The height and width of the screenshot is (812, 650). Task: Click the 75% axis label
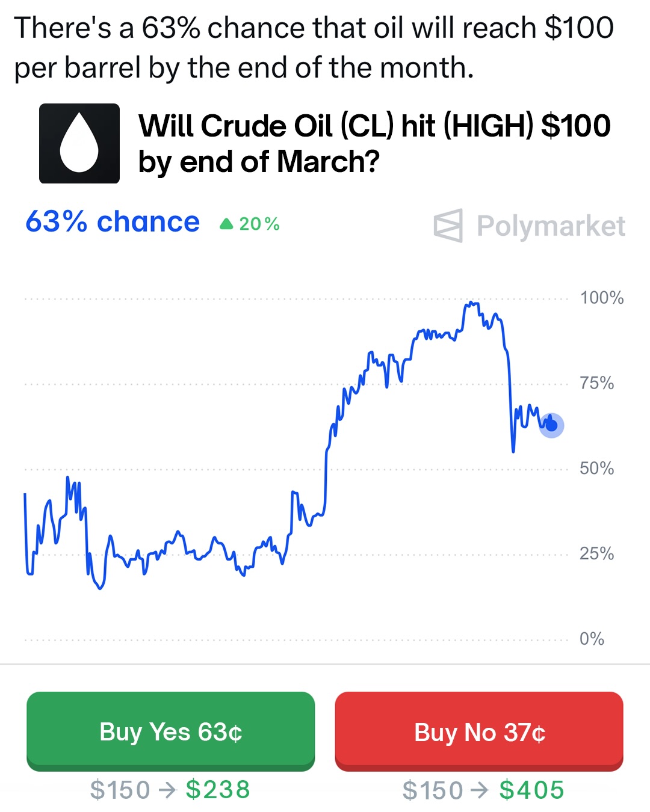click(x=596, y=383)
